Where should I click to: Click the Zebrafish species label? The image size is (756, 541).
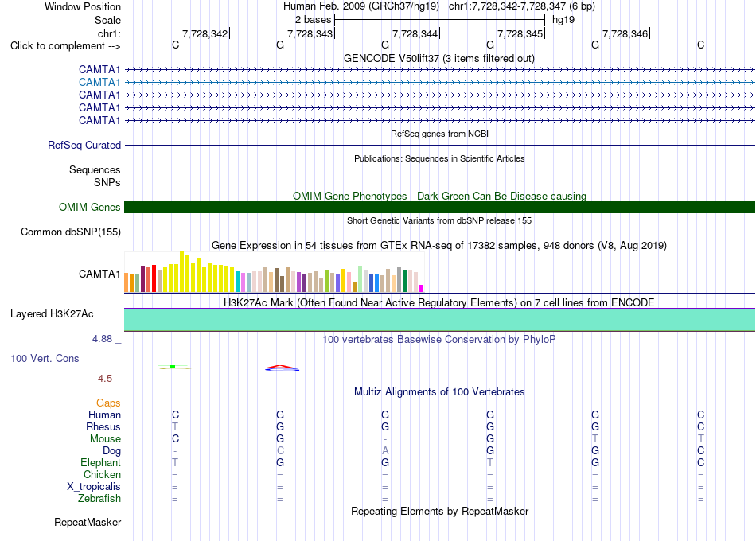click(99, 499)
